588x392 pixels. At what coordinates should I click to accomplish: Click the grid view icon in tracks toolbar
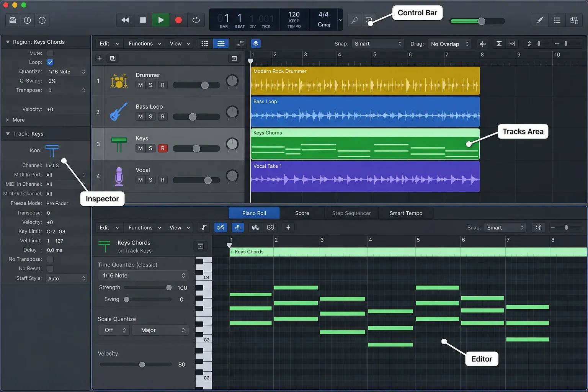click(x=205, y=44)
